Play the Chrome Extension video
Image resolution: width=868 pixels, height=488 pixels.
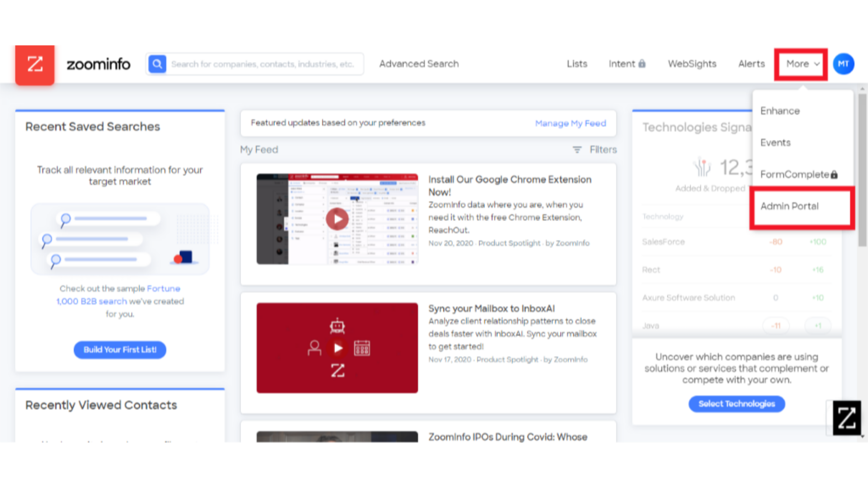(337, 219)
